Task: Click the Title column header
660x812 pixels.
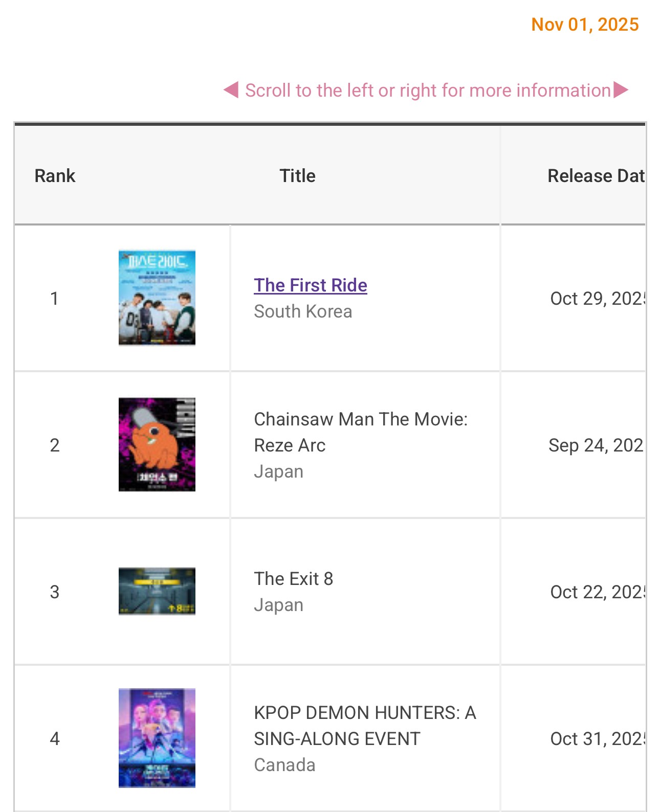Action: coord(297,176)
